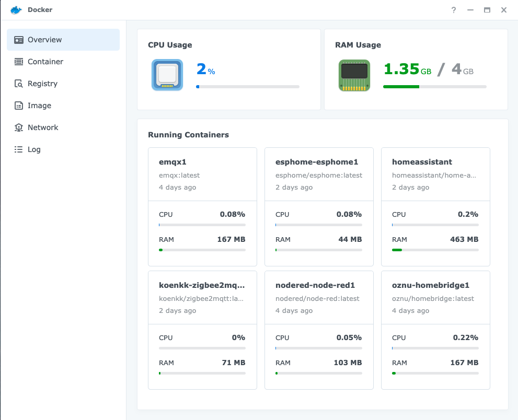Click the nodered/node-red:latest image name

[x=317, y=298]
